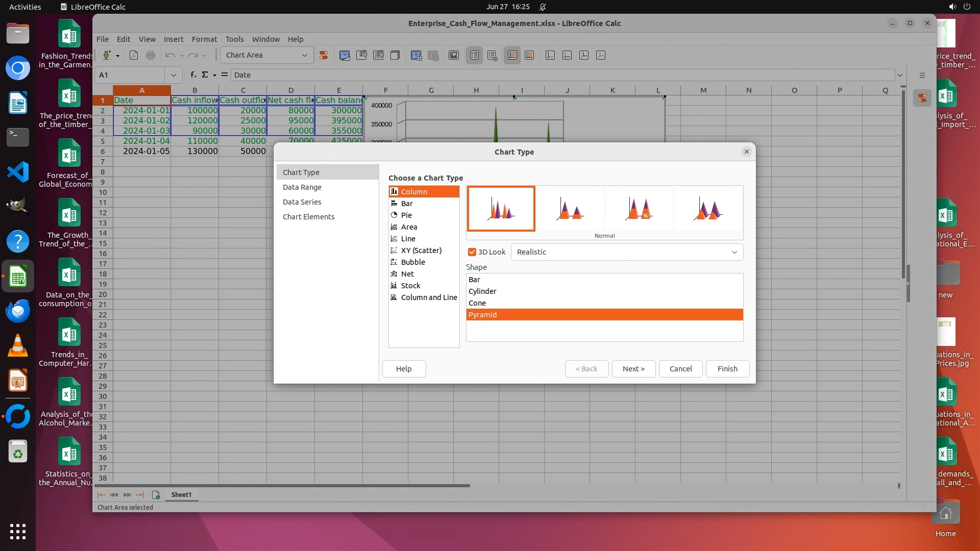980x551 pixels.
Task: Pick the Stock chart type
Action: click(410, 286)
